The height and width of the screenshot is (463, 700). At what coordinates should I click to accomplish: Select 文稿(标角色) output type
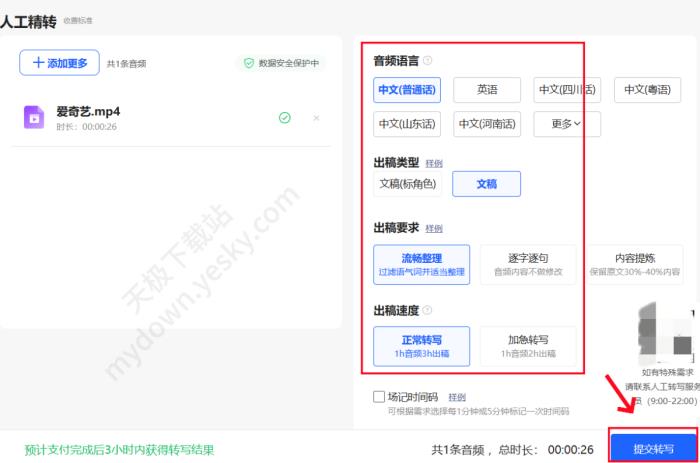[x=407, y=184]
